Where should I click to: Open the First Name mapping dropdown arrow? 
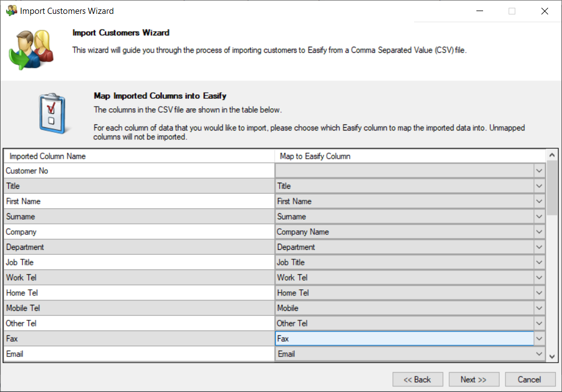[539, 202]
